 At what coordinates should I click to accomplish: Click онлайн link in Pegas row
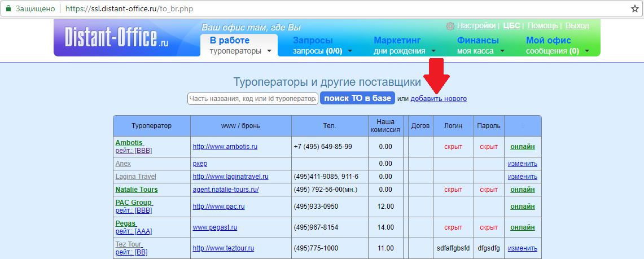tap(523, 227)
